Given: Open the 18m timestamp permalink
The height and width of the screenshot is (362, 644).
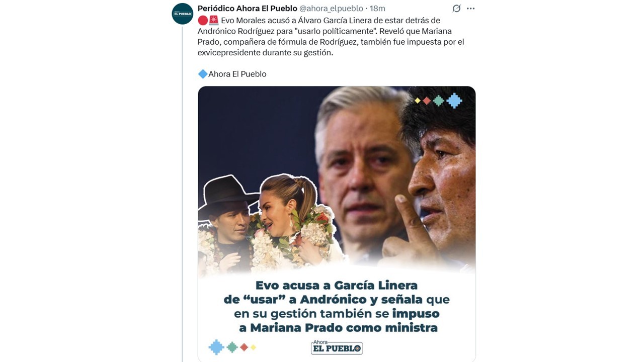Looking at the screenshot, I should click(x=377, y=9).
